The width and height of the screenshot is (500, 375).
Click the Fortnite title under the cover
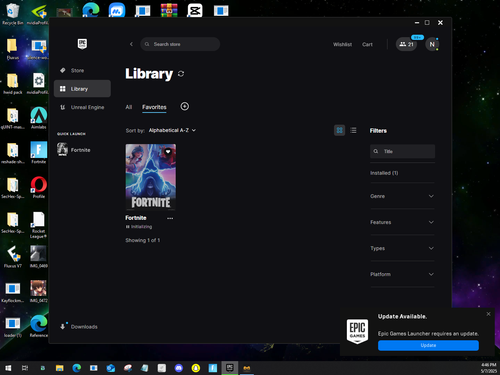[136, 218]
